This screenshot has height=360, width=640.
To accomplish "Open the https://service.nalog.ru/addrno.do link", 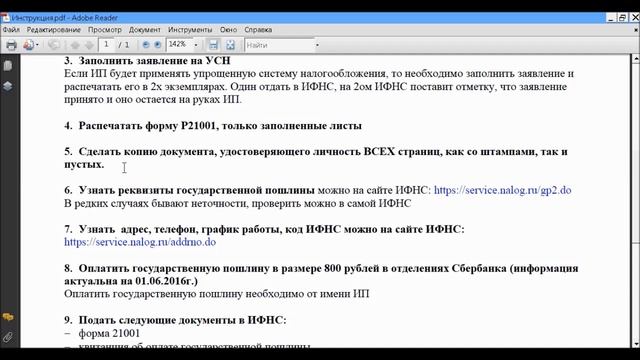I will pos(140,242).
